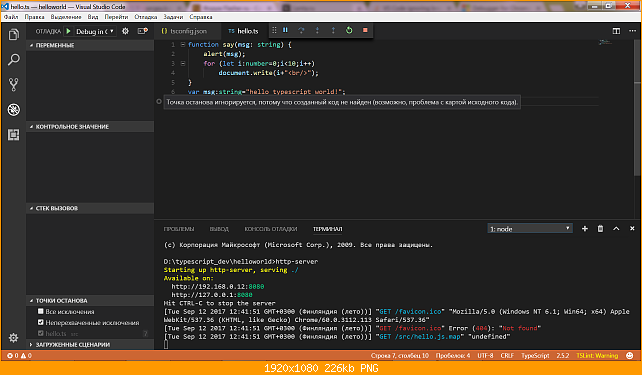This screenshot has width=642, height=375.
Task: Change indentation via Spaces: 4 status item
Action: (x=453, y=355)
